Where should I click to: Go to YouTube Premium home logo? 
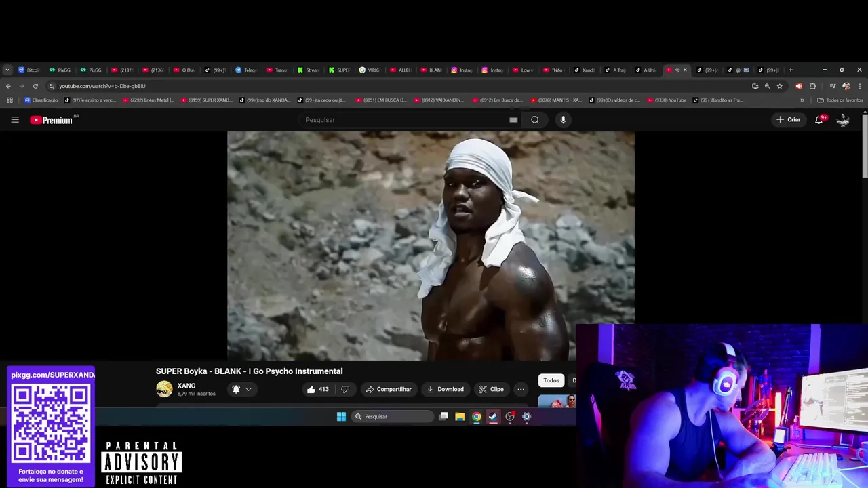point(52,120)
